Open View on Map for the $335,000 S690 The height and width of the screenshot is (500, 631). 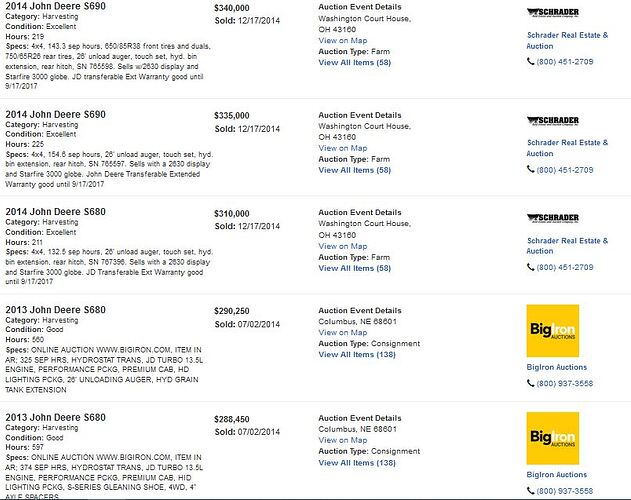tap(342, 148)
